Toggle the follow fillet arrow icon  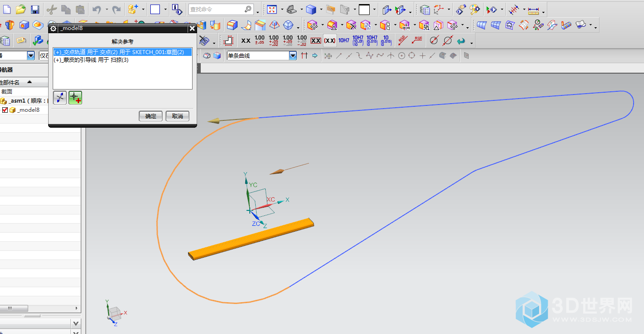coord(314,55)
